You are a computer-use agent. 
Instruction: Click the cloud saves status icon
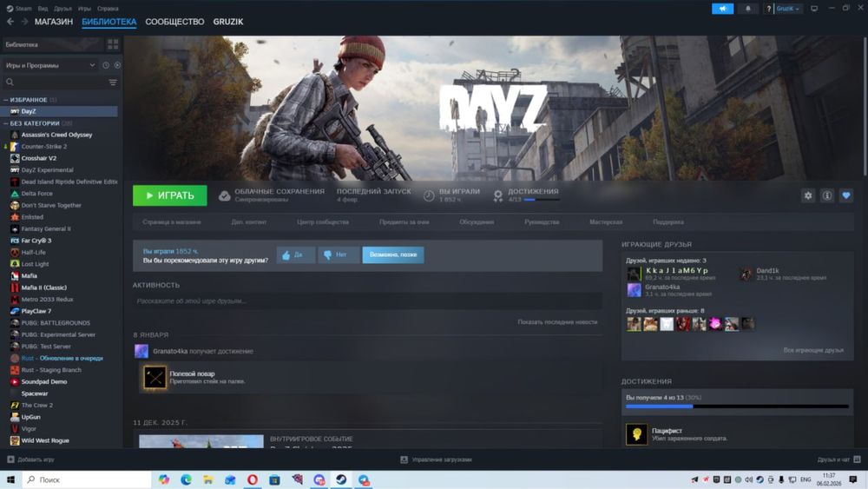click(224, 196)
